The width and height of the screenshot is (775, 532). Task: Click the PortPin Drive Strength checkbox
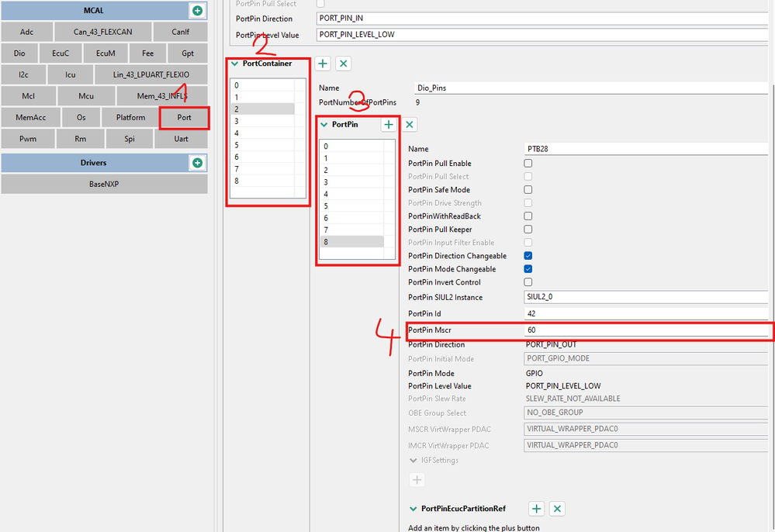click(528, 203)
